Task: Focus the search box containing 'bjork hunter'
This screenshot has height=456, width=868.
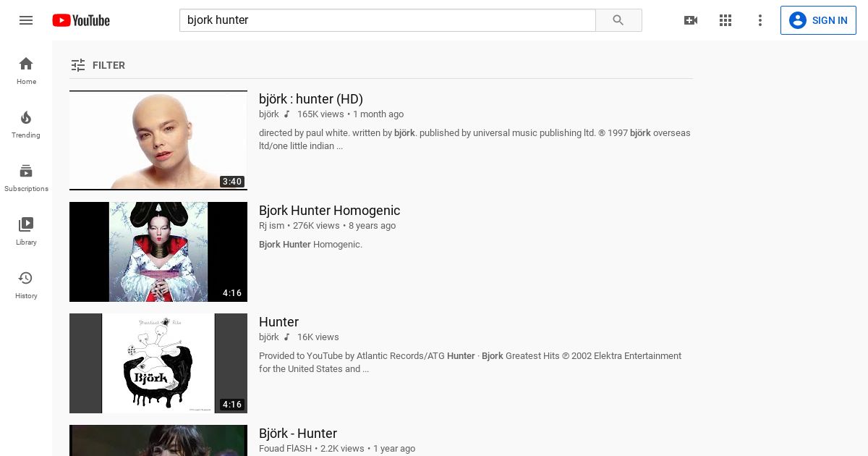Action: click(x=387, y=20)
